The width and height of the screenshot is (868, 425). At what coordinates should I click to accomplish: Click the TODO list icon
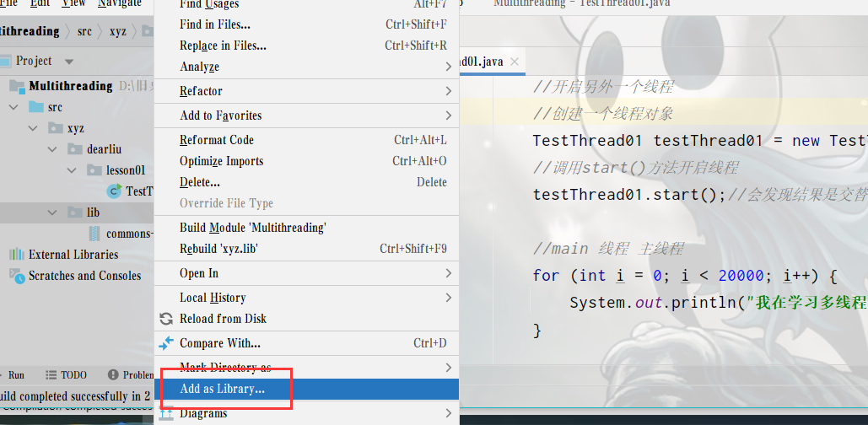click(x=51, y=374)
